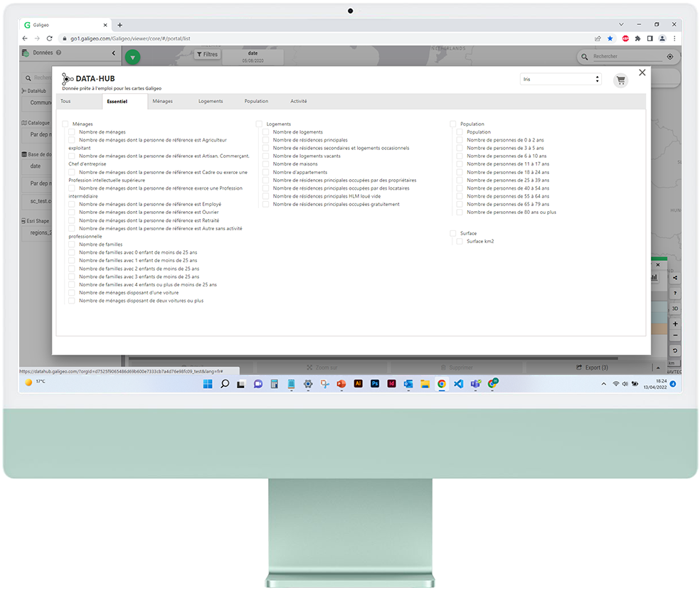
Task: Click the 3D view map button
Action: pos(675,309)
